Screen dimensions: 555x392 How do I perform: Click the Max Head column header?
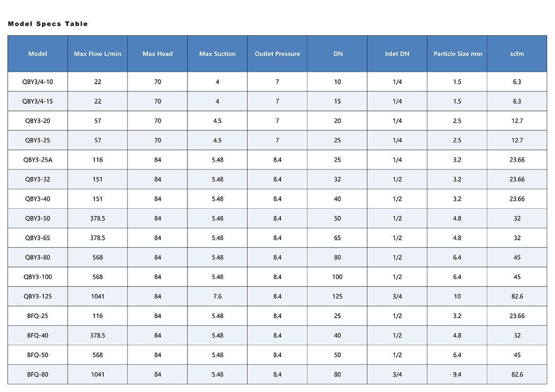[x=158, y=53]
